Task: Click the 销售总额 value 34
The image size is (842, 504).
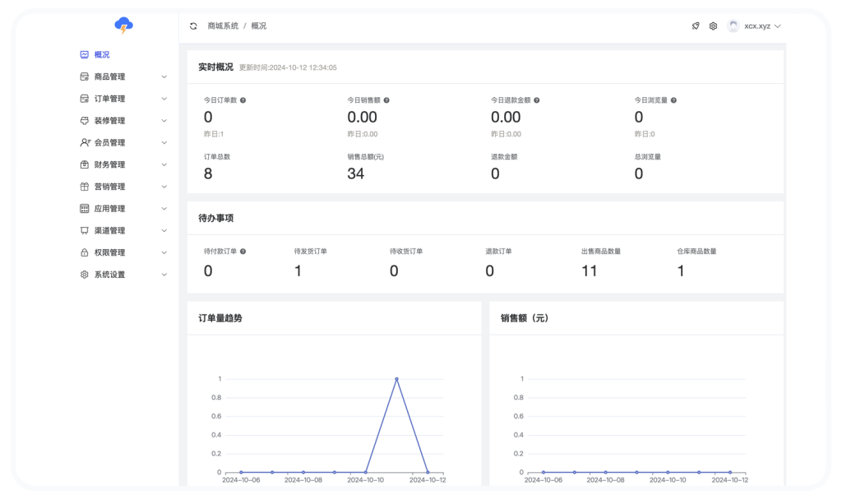Action: coord(355,174)
